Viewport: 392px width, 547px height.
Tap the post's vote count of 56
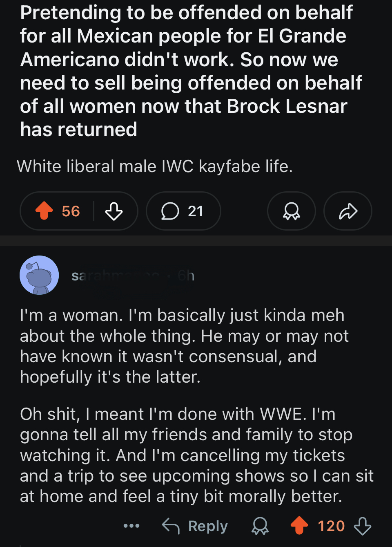coord(71,211)
